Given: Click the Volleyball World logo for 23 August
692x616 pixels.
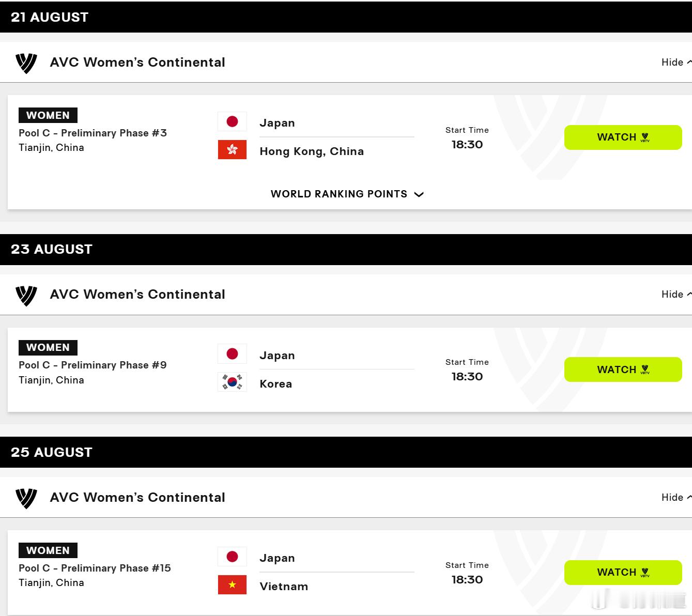Looking at the screenshot, I should pos(26,296).
